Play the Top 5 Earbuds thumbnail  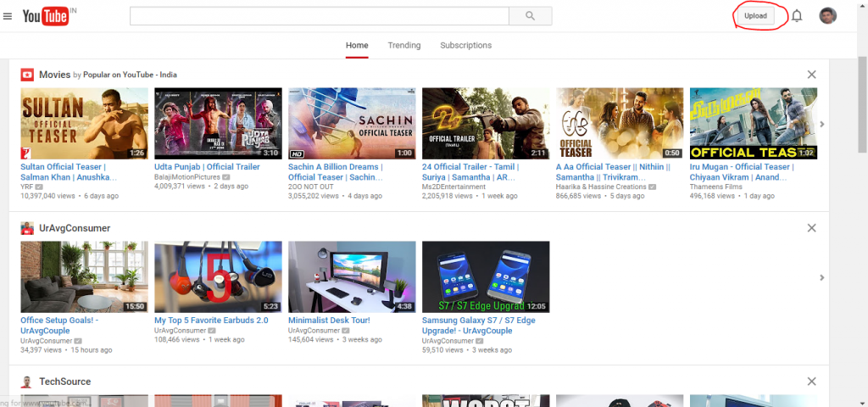pos(218,277)
